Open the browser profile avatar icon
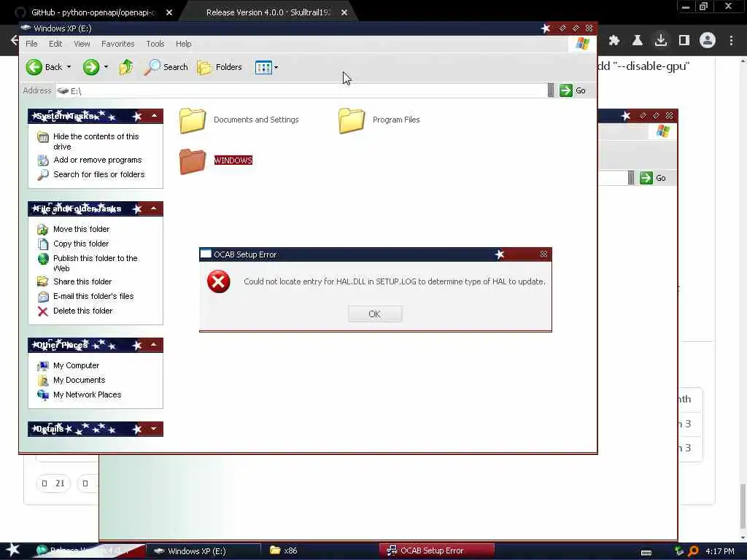 [708, 41]
